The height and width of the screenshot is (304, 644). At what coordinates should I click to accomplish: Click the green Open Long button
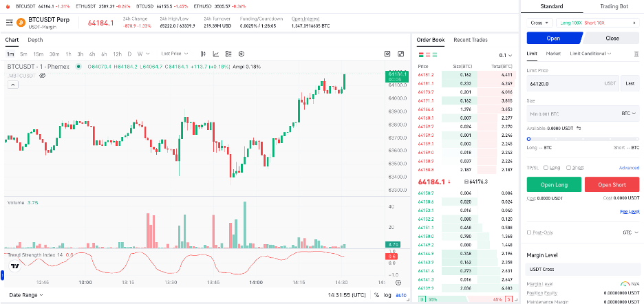554,184
